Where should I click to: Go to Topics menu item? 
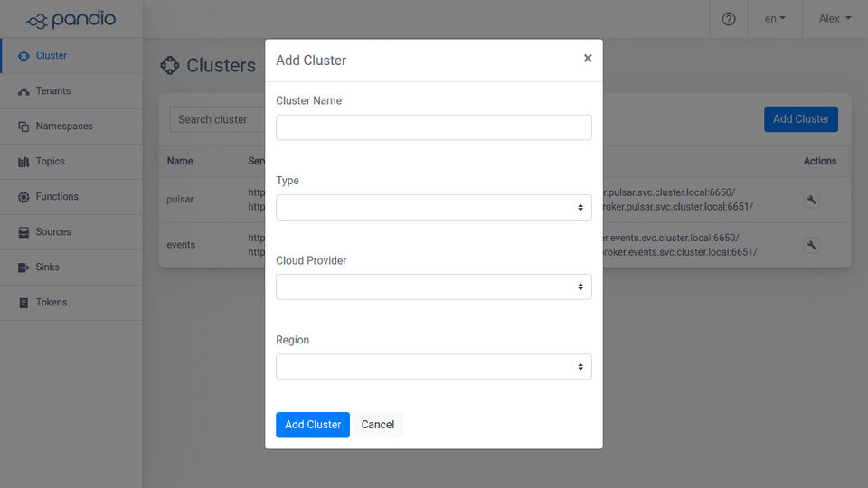click(x=71, y=162)
